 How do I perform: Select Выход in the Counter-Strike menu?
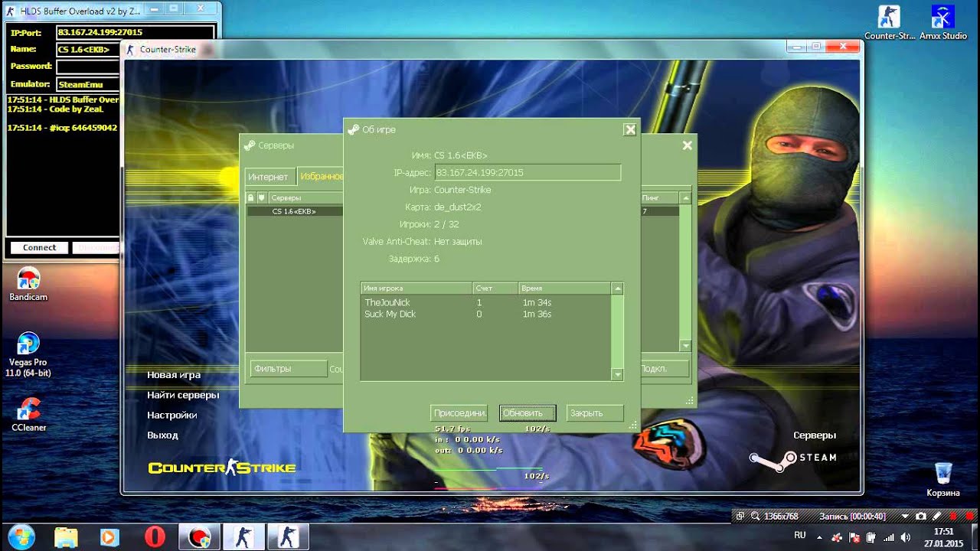click(x=162, y=435)
